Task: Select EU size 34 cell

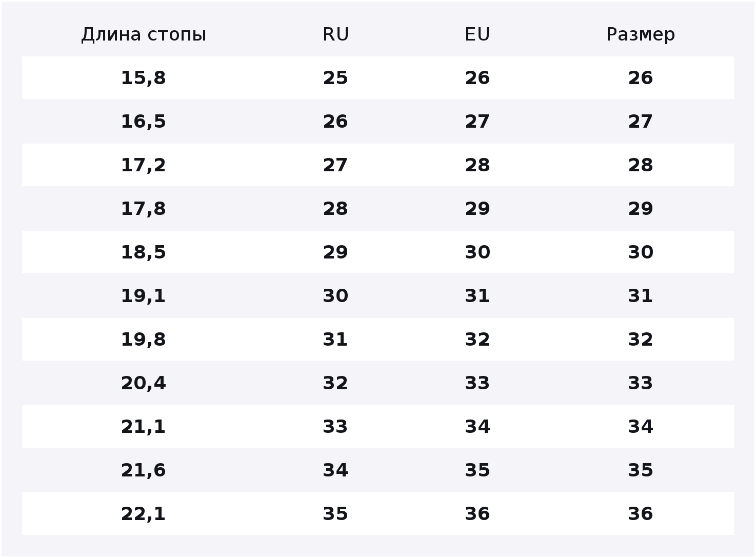Action: (x=478, y=427)
